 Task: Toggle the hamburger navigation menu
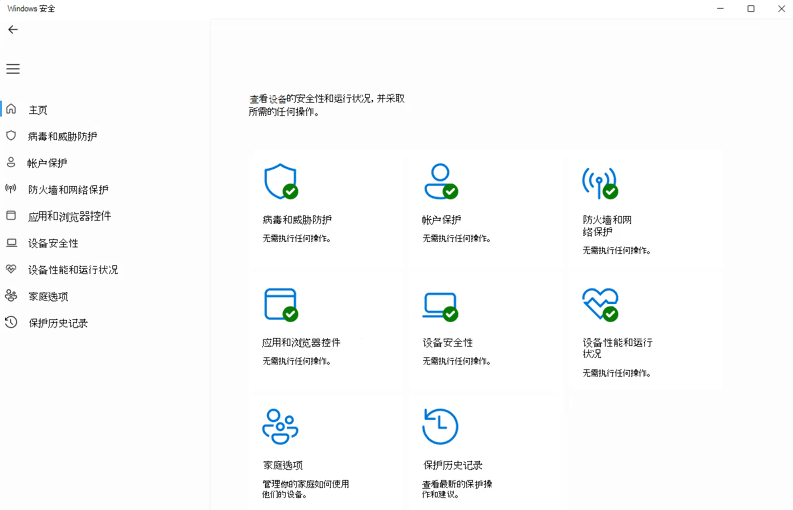[x=13, y=69]
